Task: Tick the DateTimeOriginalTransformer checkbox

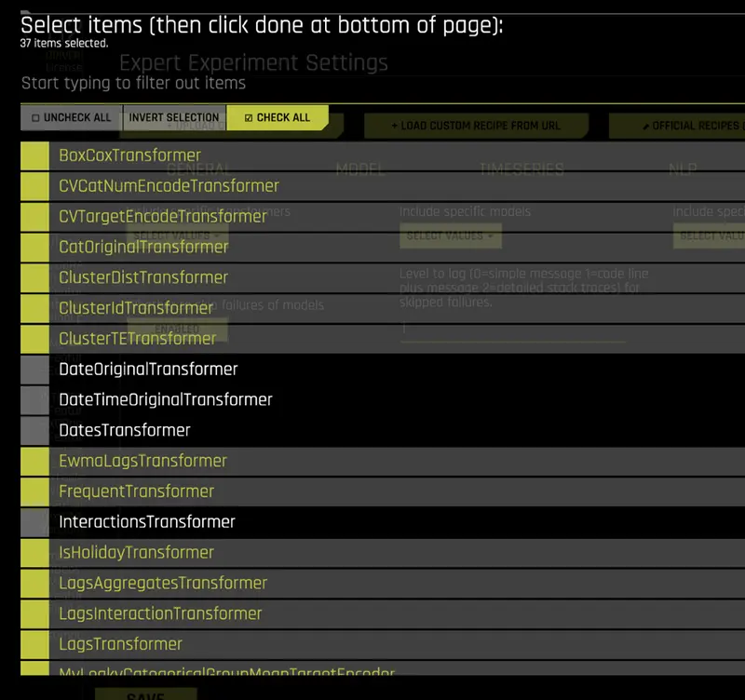Action: (34, 400)
